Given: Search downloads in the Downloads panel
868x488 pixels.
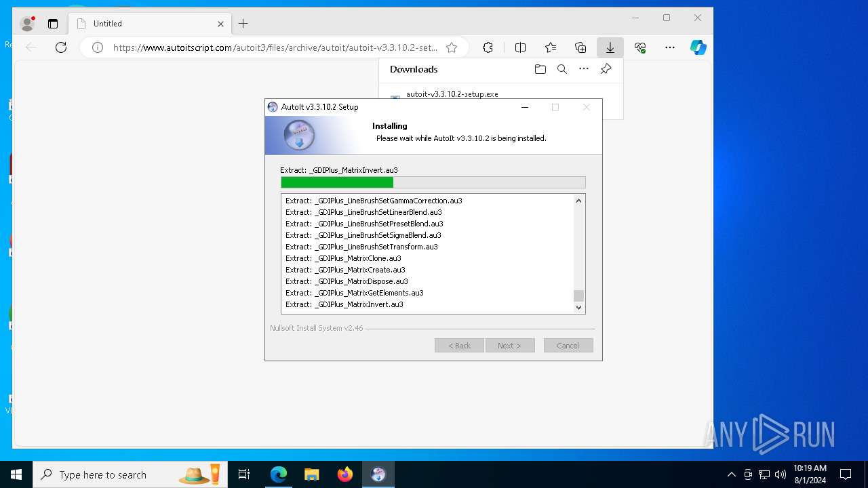Looking at the screenshot, I should click(x=562, y=69).
